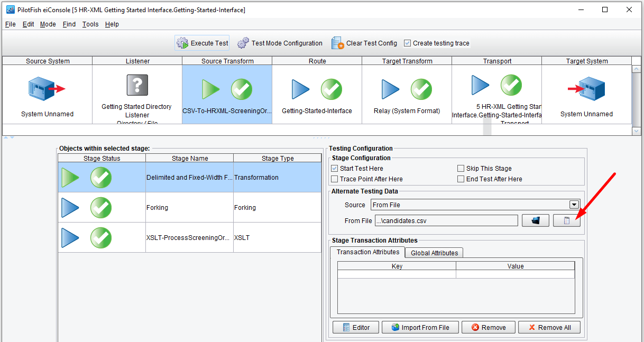Select the Delimited and Fixed-Width F... stage name
The width and height of the screenshot is (644, 342).
click(190, 178)
